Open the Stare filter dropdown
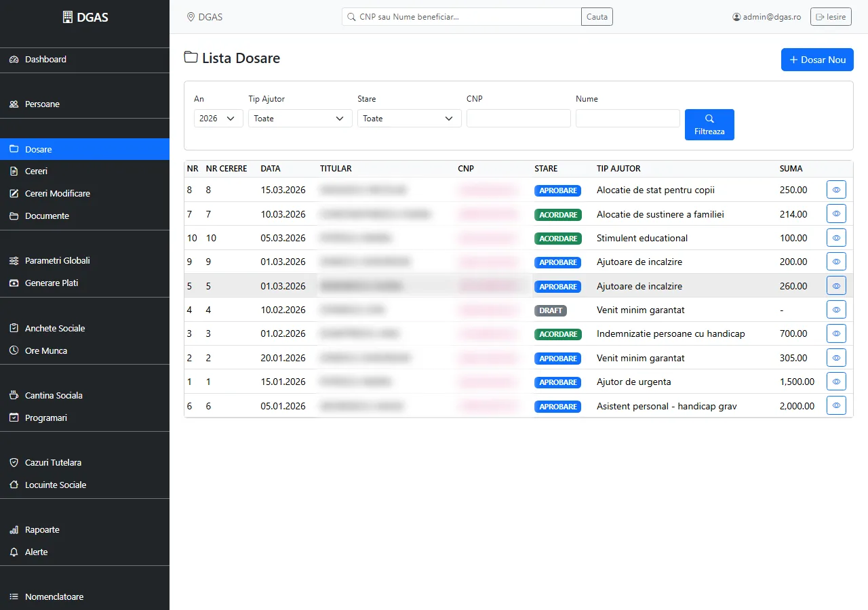 [410, 119]
